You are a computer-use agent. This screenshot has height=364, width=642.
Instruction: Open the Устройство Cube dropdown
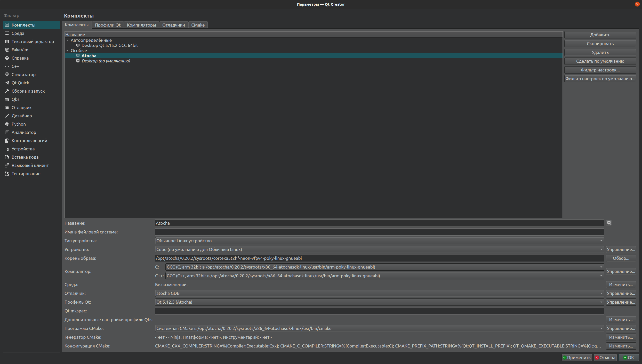coord(379,249)
